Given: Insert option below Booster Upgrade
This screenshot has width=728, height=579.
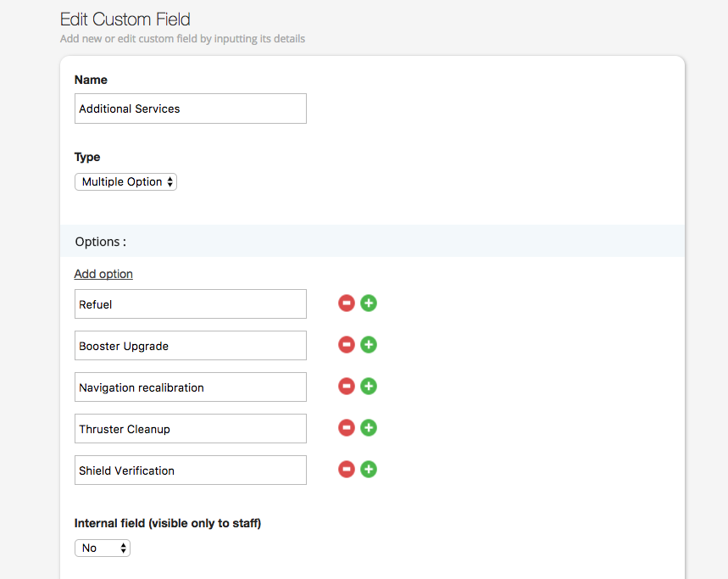Looking at the screenshot, I should tap(369, 344).
